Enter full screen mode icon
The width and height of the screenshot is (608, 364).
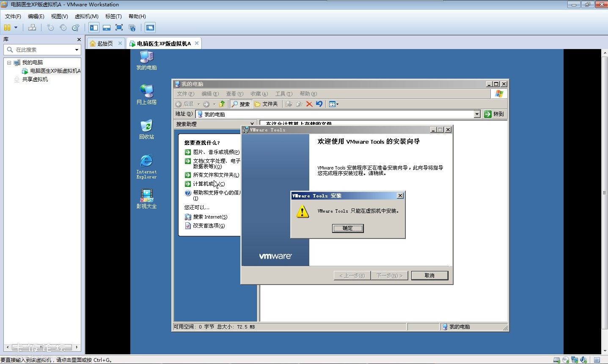pos(119,27)
